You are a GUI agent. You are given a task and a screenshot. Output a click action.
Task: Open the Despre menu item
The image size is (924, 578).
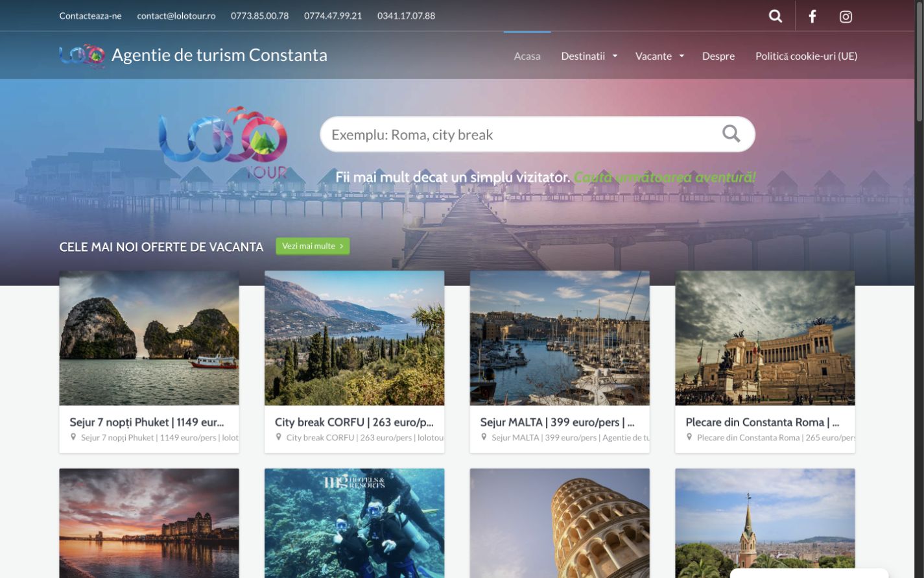pos(718,56)
